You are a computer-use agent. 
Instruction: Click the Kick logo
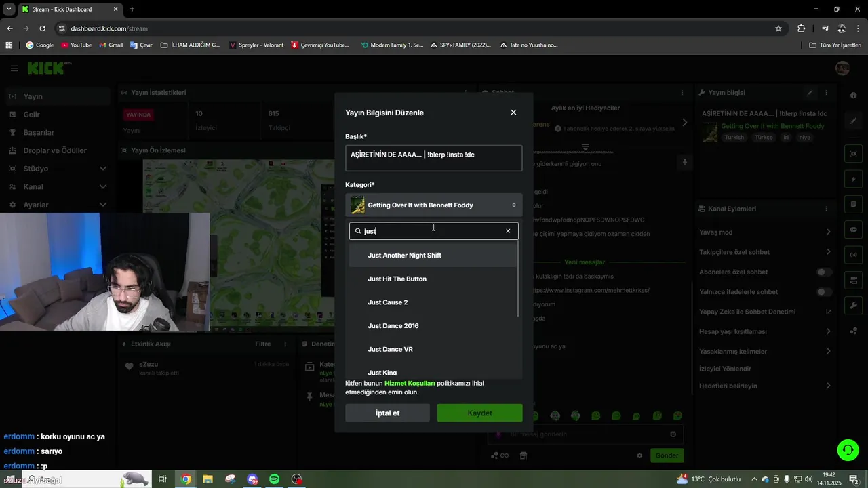click(49, 68)
